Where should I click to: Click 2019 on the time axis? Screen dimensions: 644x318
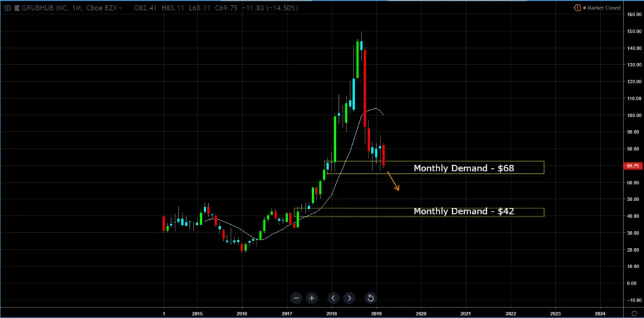[376, 313]
